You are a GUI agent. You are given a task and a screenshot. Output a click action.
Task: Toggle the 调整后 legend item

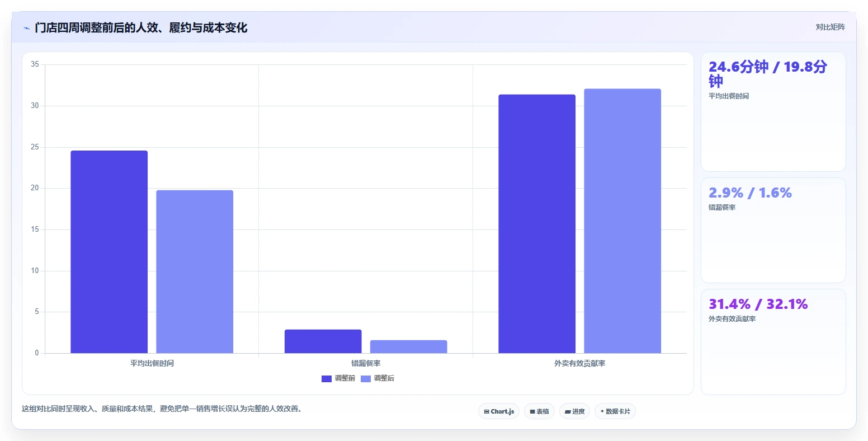[378, 379]
